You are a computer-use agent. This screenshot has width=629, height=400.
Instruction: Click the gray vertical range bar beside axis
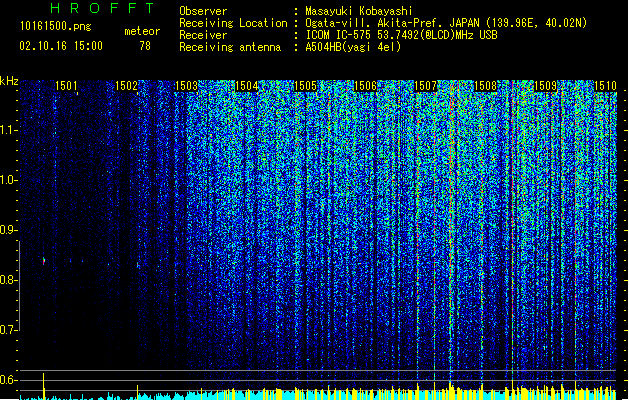[x=20, y=286]
